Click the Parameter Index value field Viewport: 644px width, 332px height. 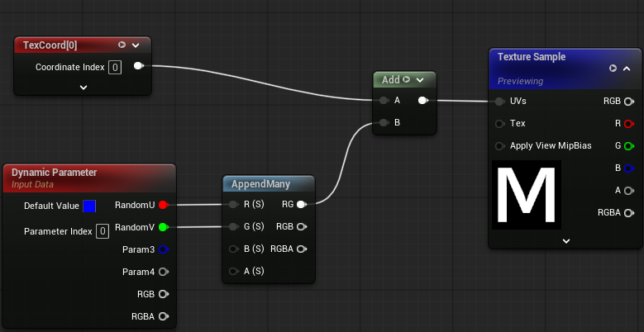click(103, 231)
